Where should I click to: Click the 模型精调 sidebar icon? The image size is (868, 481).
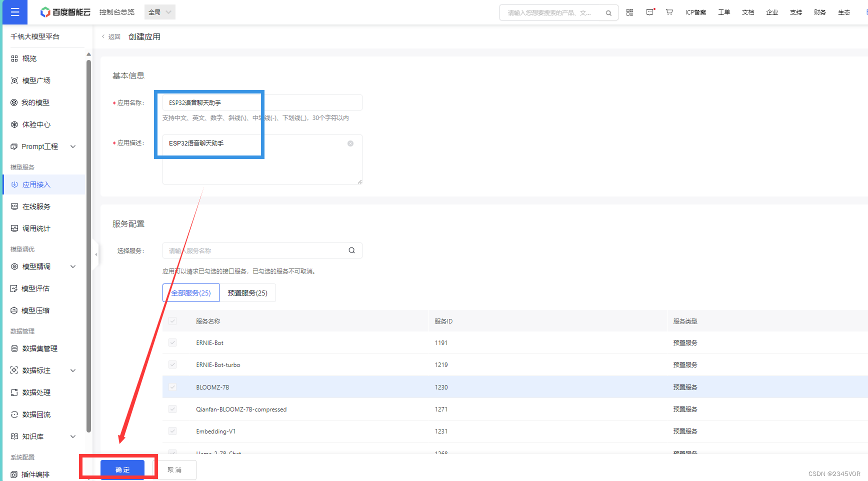[x=14, y=266]
